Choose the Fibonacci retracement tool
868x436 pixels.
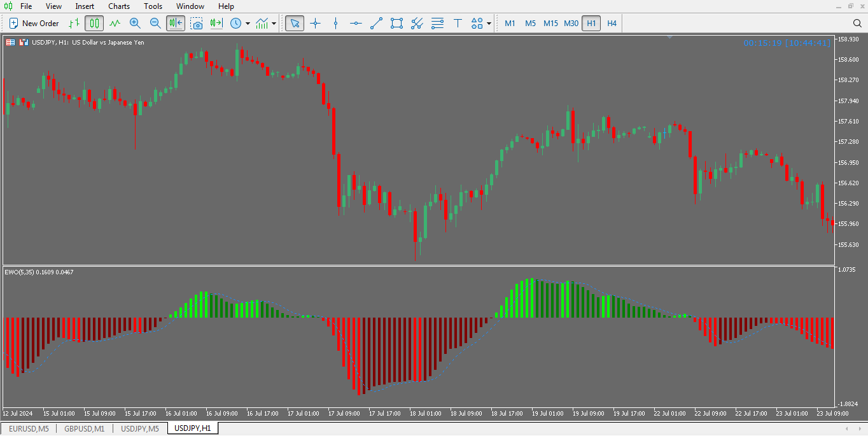pos(437,24)
